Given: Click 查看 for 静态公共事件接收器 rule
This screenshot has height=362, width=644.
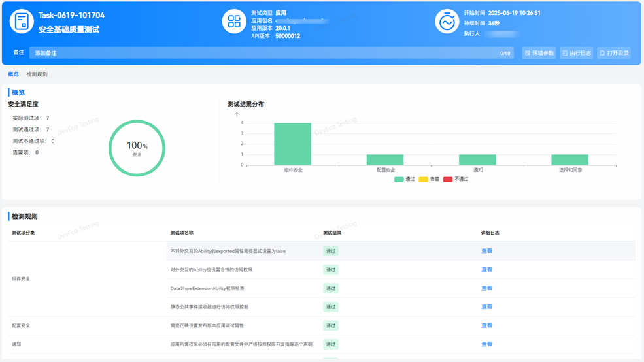Looking at the screenshot, I should [486, 306].
